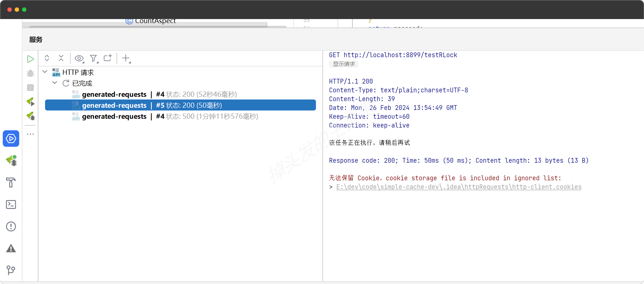Click the Content-Length: 39 header line
This screenshot has height=284, width=644.
362,99
